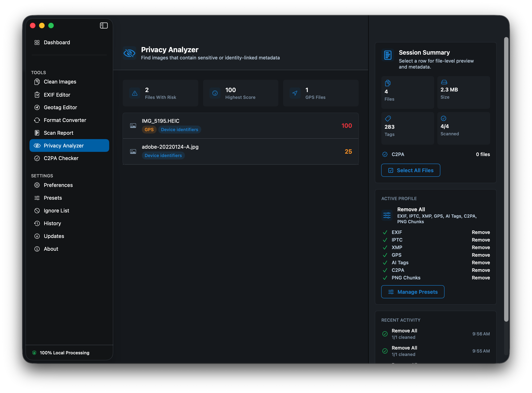The width and height of the screenshot is (532, 393).
Task: Click the History clock icon
Action: [37, 223]
